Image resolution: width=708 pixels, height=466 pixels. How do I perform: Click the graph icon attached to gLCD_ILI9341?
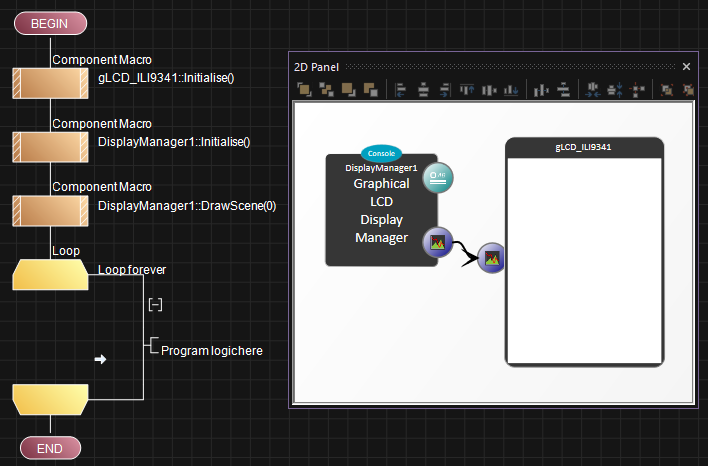491,258
